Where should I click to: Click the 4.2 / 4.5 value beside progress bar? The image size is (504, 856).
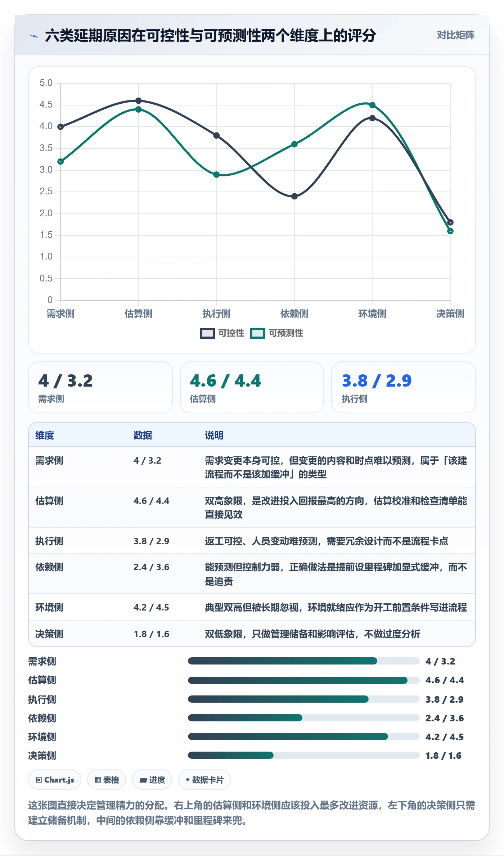pos(445,737)
